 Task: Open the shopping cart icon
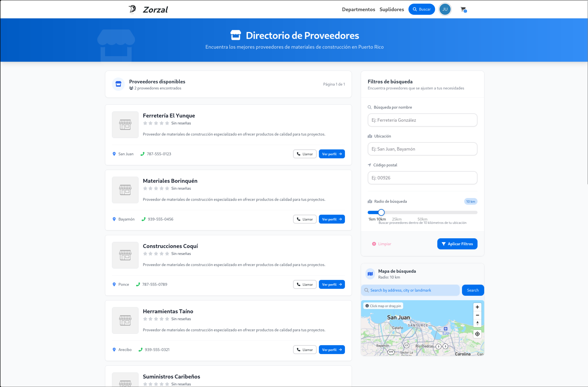tap(463, 9)
